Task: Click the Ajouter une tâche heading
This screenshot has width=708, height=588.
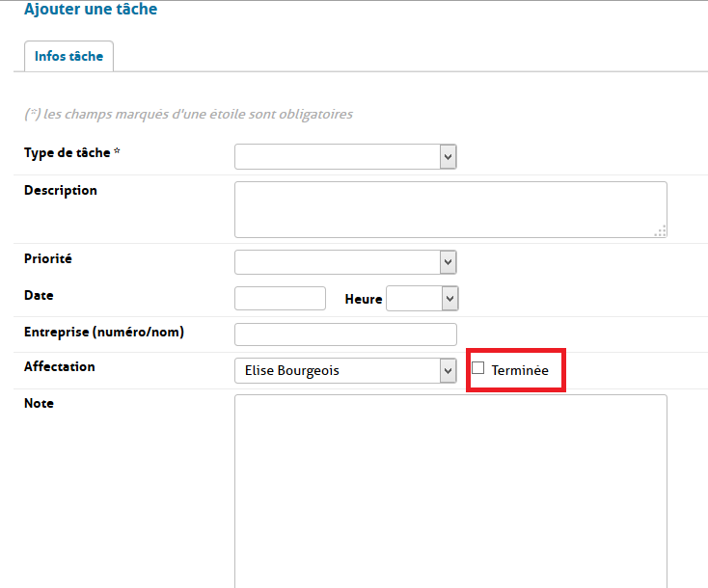Action: tap(91, 10)
